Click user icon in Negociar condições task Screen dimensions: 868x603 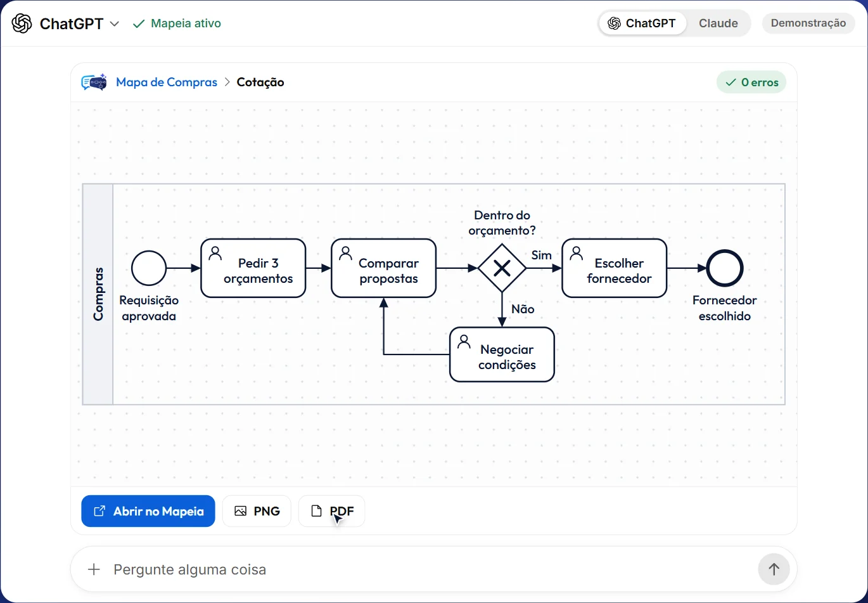click(x=464, y=342)
